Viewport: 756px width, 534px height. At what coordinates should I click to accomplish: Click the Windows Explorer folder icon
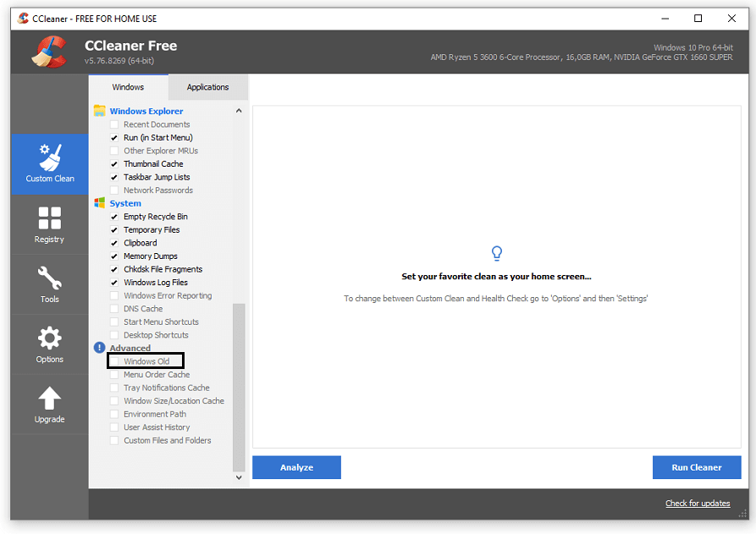99,111
